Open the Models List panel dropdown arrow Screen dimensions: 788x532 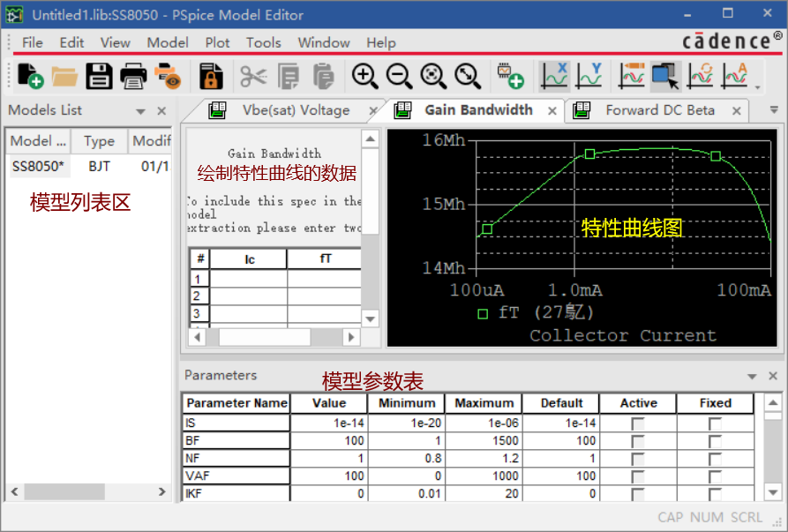(x=140, y=111)
